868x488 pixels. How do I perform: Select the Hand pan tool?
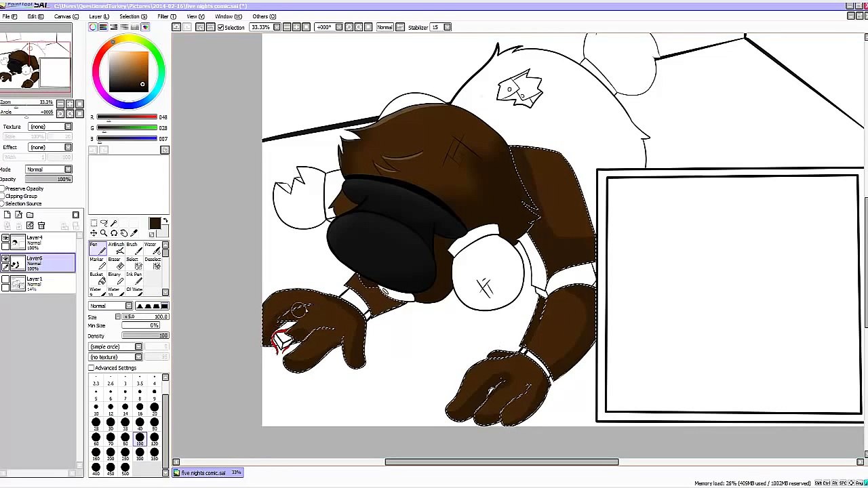124,233
